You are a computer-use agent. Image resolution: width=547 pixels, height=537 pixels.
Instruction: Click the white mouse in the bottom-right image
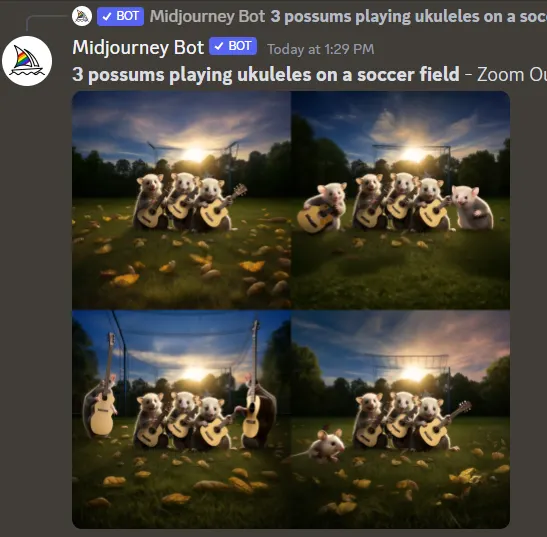click(327, 445)
